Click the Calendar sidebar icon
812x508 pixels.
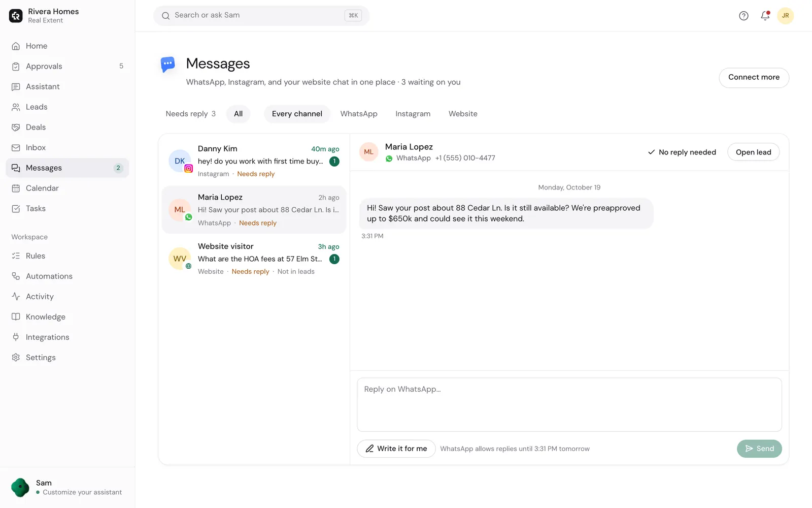(x=16, y=188)
